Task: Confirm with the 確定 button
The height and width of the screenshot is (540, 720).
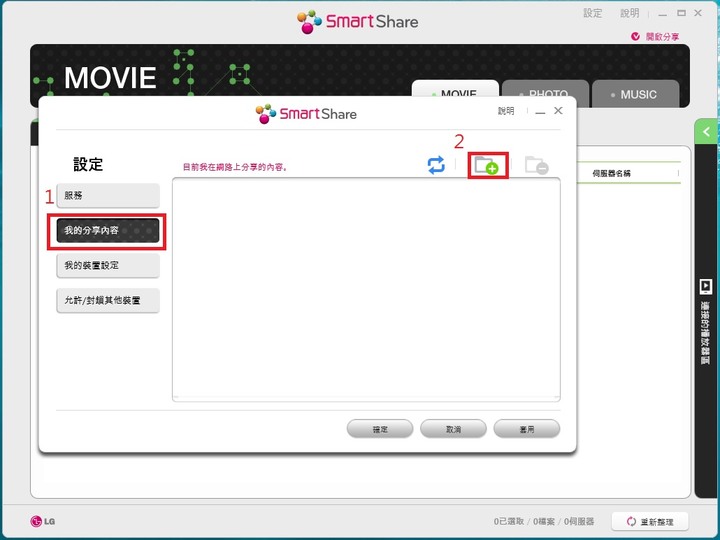Action: point(380,429)
